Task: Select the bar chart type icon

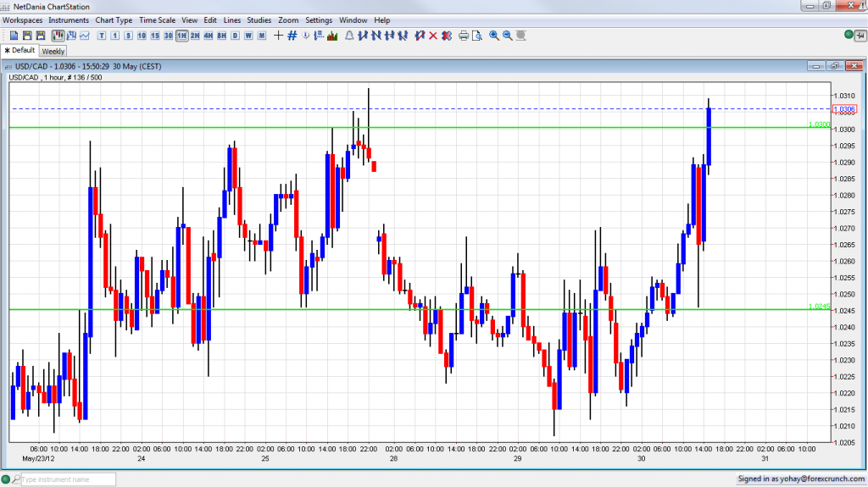Action: pos(71,36)
